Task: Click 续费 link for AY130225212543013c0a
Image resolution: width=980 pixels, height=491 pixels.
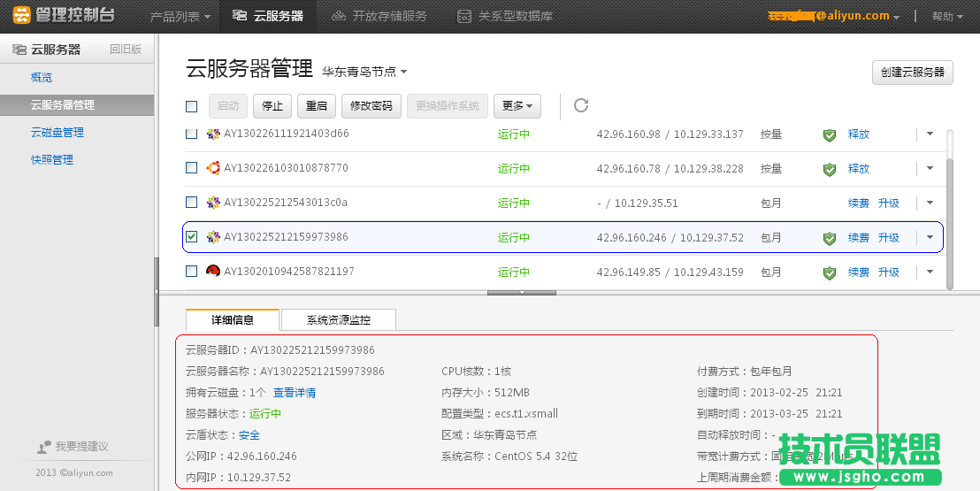Action: (858, 203)
